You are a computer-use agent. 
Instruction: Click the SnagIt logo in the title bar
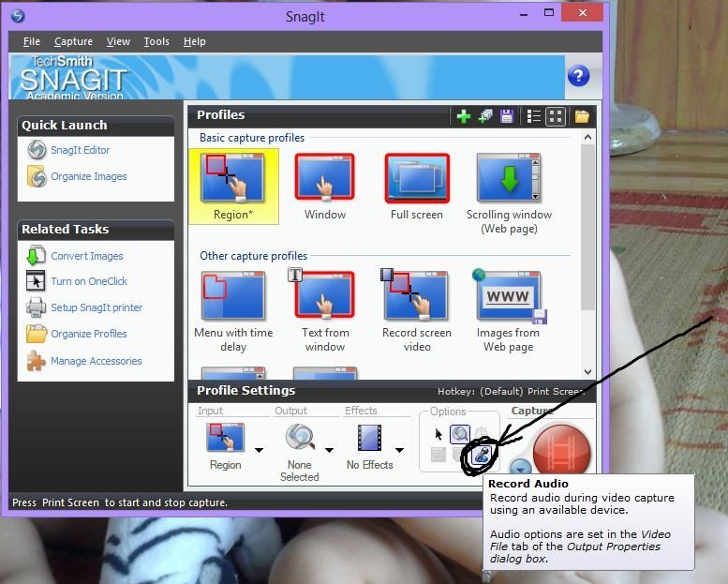tap(18, 16)
